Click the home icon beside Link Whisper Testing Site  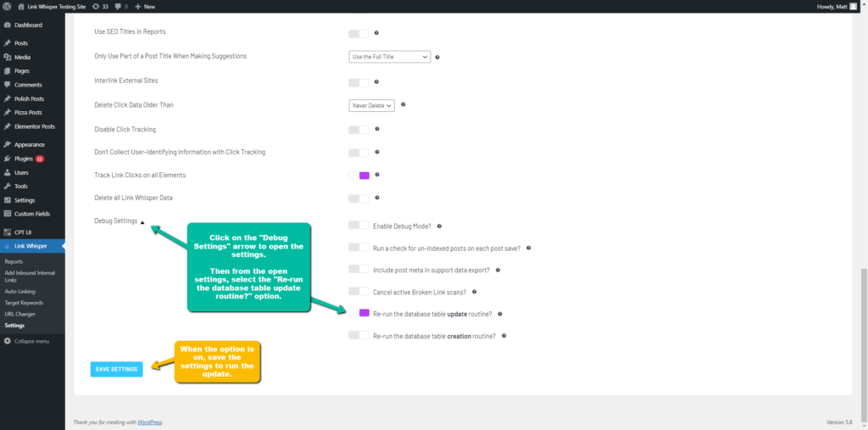point(21,7)
